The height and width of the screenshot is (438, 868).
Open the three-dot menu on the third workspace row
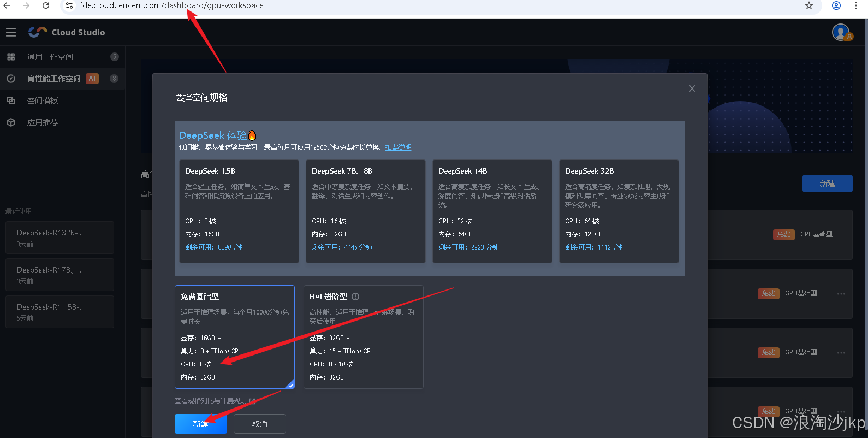[x=841, y=353]
